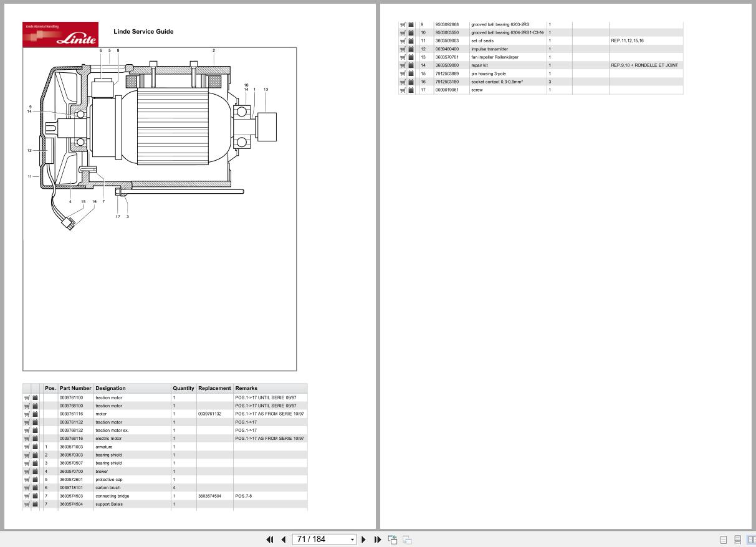This screenshot has width=756, height=547.
Task: Click replacement number 0039761132
Action: point(209,414)
